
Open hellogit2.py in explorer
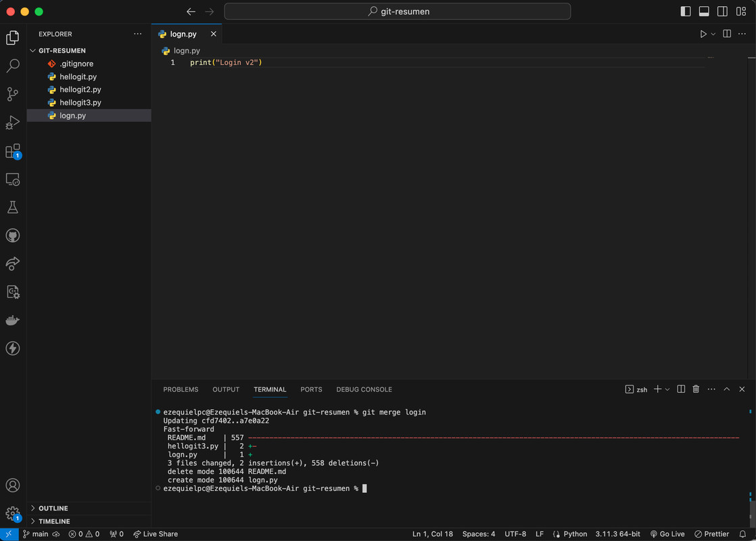(89, 89)
